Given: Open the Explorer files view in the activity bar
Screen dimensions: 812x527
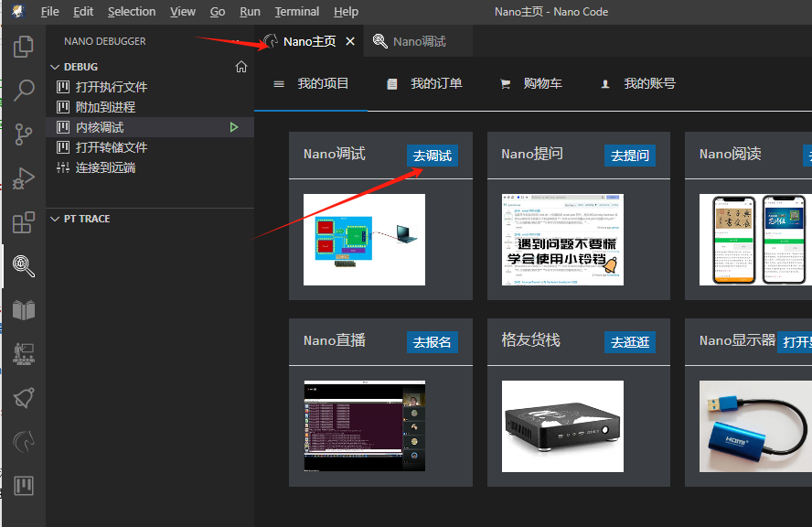Looking at the screenshot, I should pyautogui.click(x=23, y=47).
